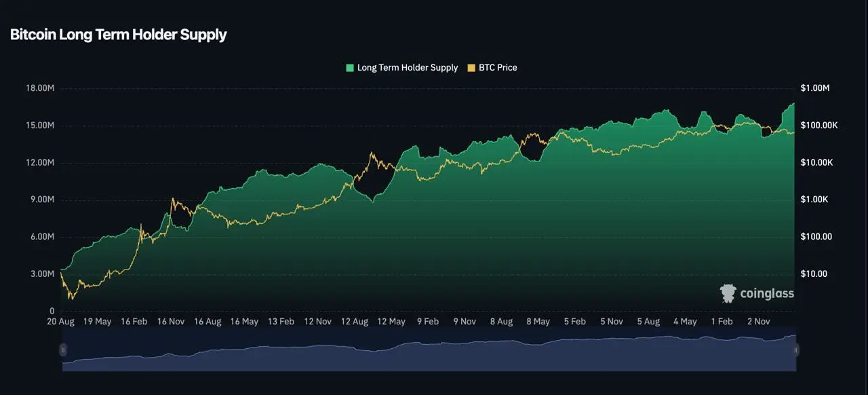Click the 20 Aug date label on x-axis
The height and width of the screenshot is (395, 868).
[x=60, y=322]
